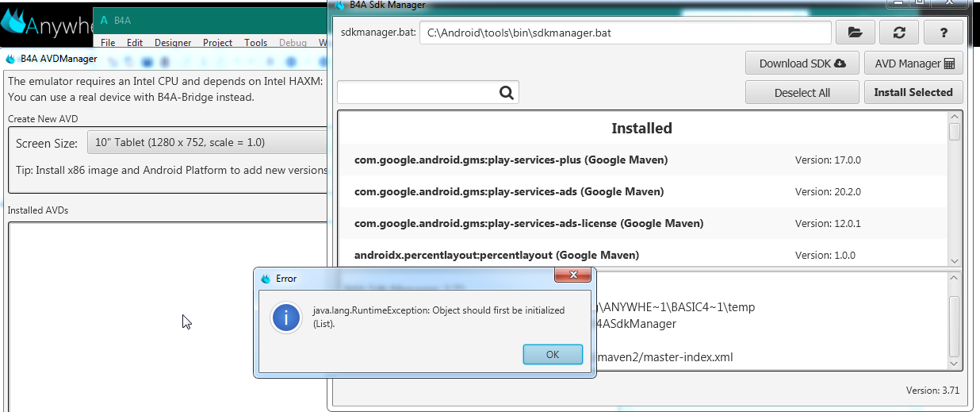The image size is (980, 412).
Task: Close the Error dialog with the X
Action: pyautogui.click(x=572, y=277)
